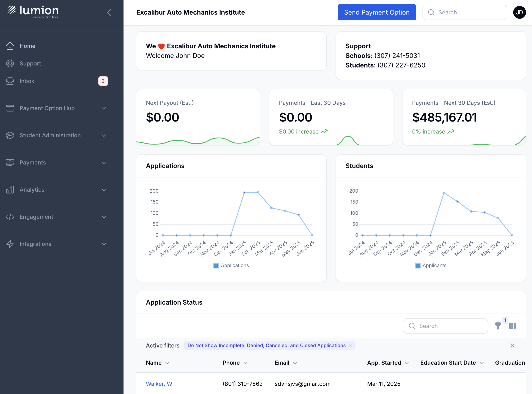Open the Name column sort dropdown
This screenshot has height=394, width=532.
(167, 363)
